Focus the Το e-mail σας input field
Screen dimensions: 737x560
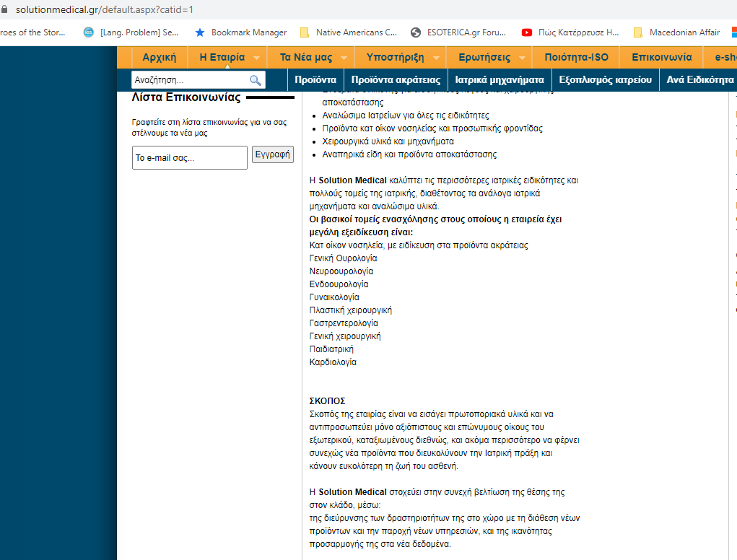click(x=189, y=158)
